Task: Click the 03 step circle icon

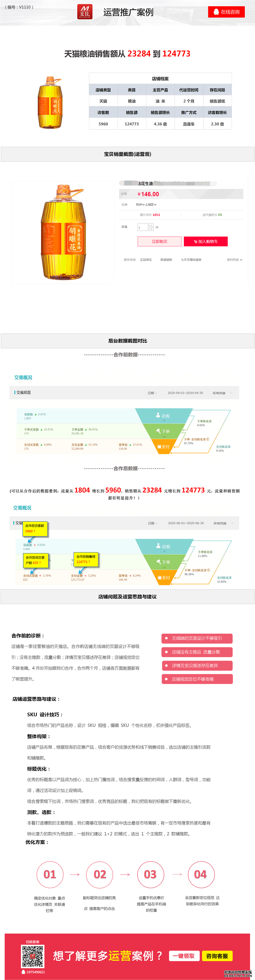Action: (x=150, y=874)
